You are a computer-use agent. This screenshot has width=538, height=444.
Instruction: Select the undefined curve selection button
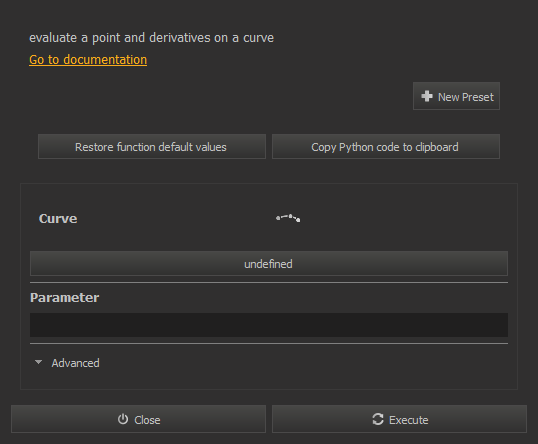(x=269, y=264)
